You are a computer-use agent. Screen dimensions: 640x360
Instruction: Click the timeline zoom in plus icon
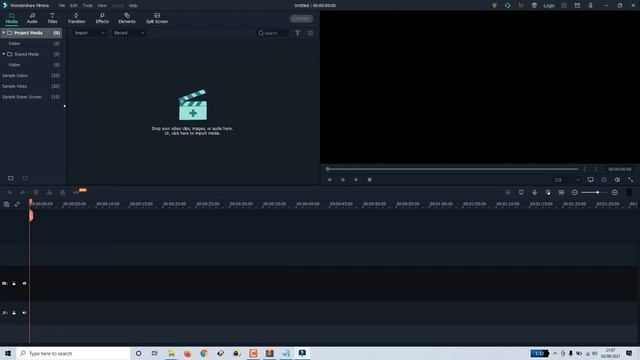615,192
